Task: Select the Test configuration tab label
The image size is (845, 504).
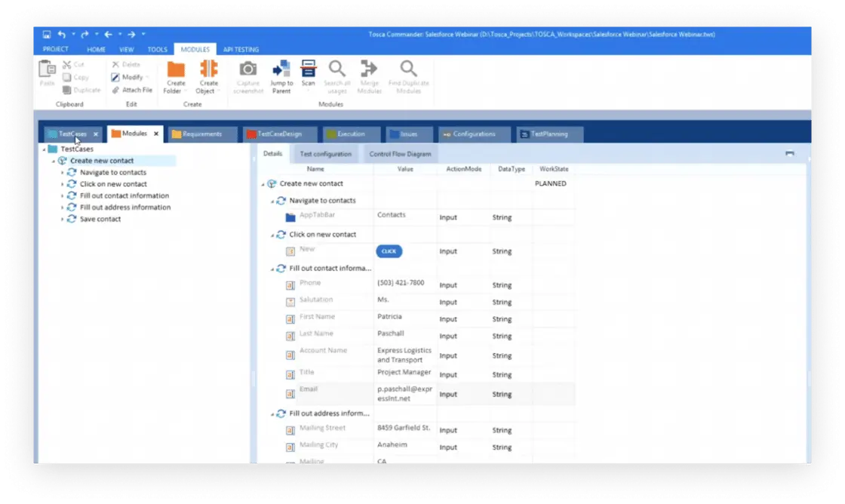Action: point(326,153)
